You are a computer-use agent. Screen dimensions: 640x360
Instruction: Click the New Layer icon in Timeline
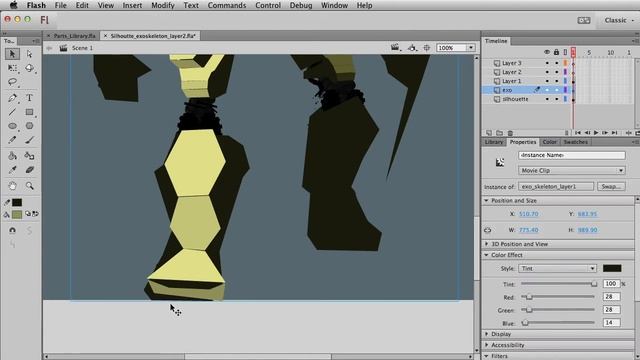point(489,133)
